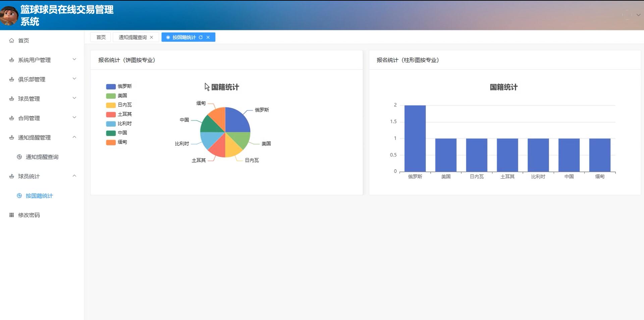Toggle 日内瓦 legend swatch in pie chart

click(111, 105)
